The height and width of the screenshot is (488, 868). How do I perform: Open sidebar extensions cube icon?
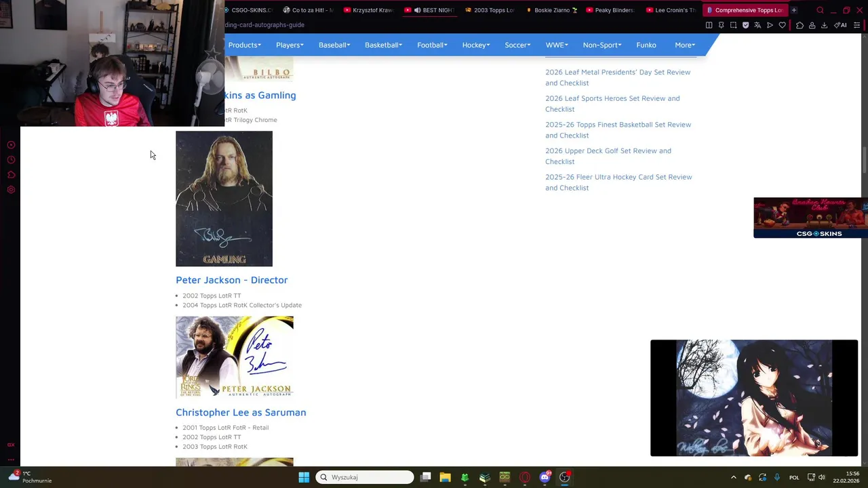pos(11,175)
